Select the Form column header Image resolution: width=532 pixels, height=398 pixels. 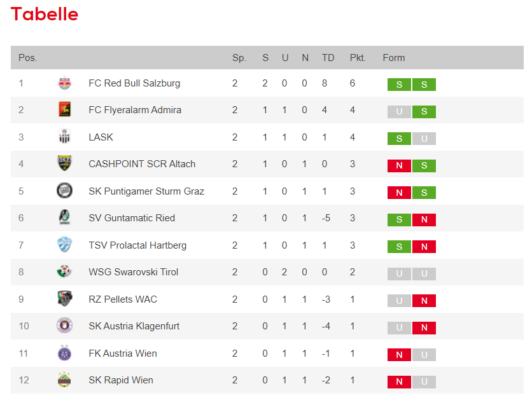pyautogui.click(x=393, y=58)
